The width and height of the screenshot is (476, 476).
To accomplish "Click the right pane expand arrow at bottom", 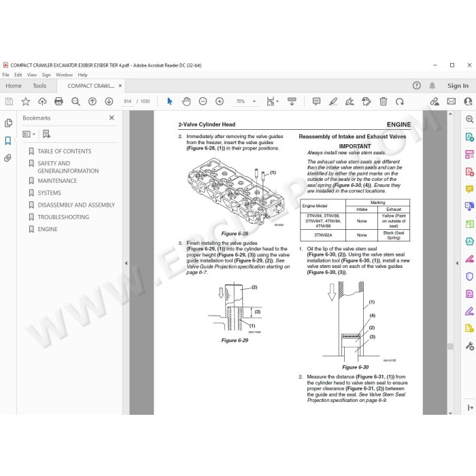I will [471, 407].
